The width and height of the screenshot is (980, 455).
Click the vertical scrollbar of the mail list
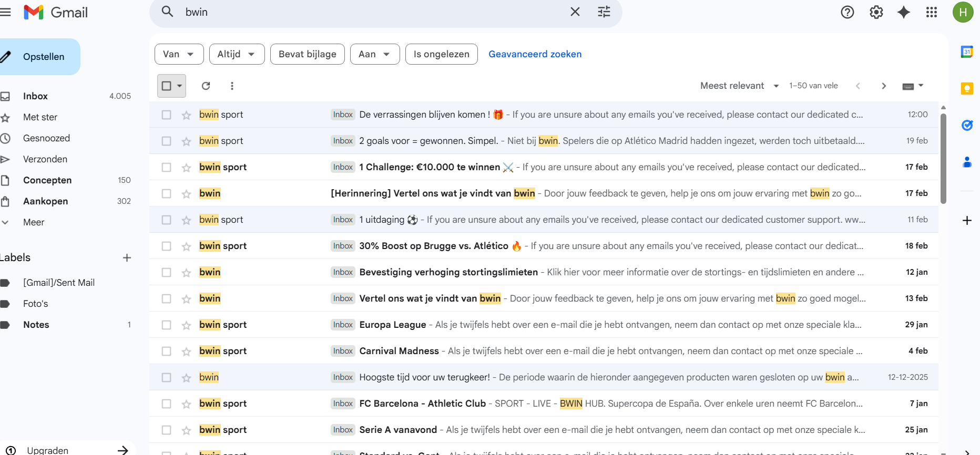pos(943,158)
